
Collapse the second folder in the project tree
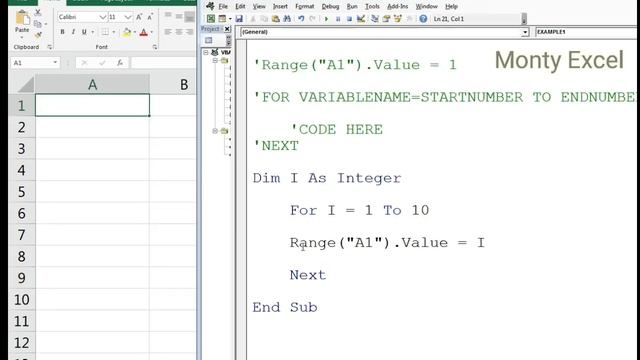(x=215, y=131)
